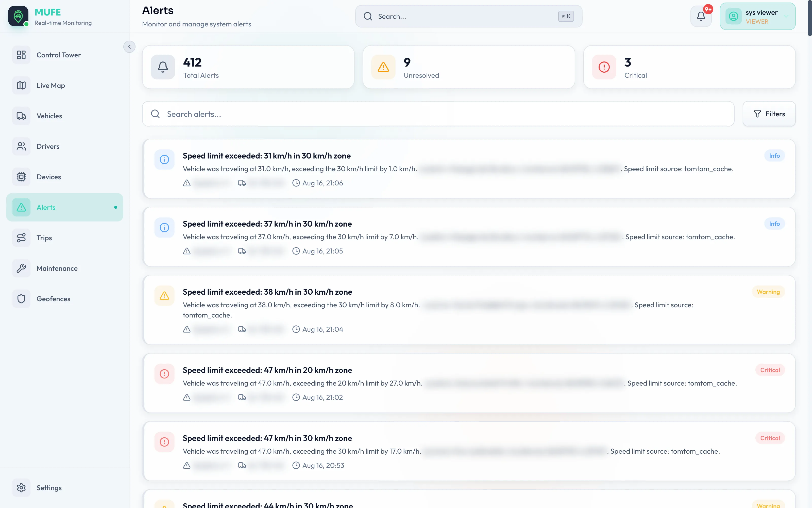The height and width of the screenshot is (508, 812).
Task: Click critical icon of 47 in 30 alert
Action: tap(164, 442)
